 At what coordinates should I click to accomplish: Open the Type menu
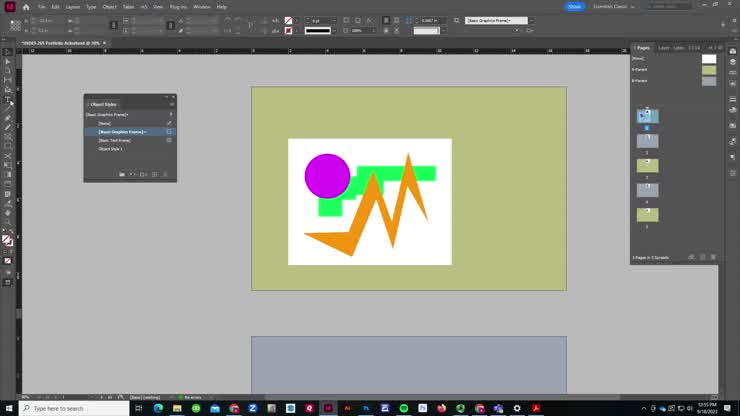pos(91,7)
